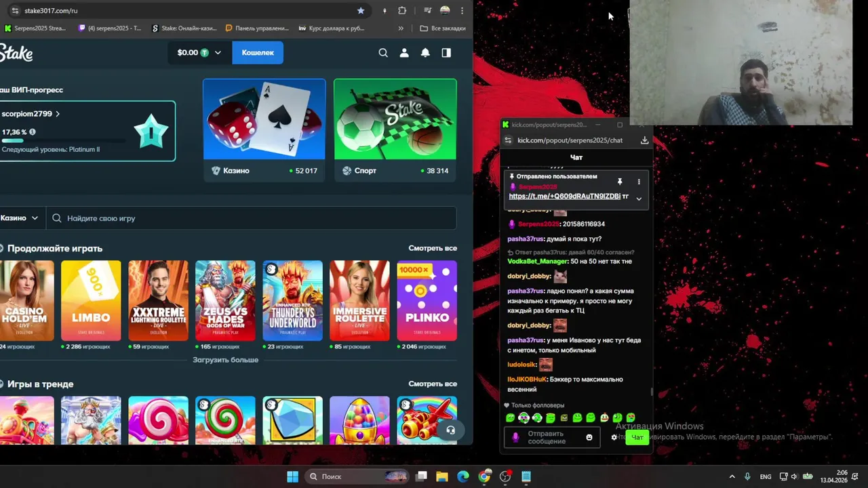Image resolution: width=868 pixels, height=488 pixels.
Task: Open Microsoft Edge from the taskbar
Action: [x=463, y=476]
